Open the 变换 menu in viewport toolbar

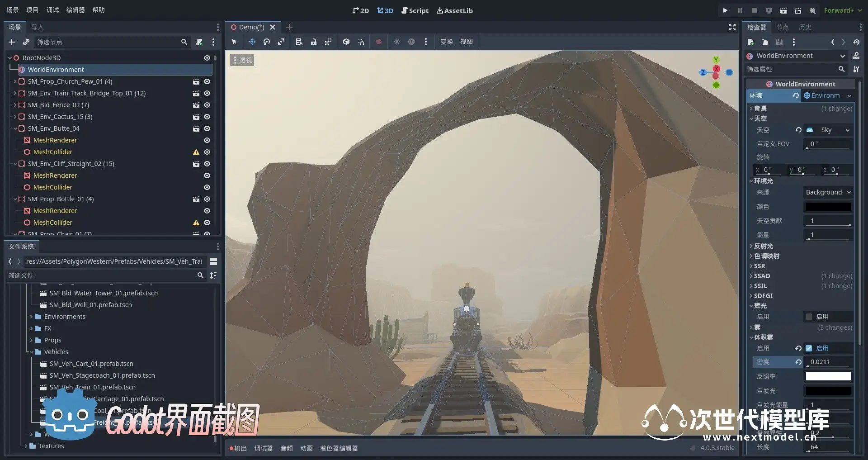[447, 42]
